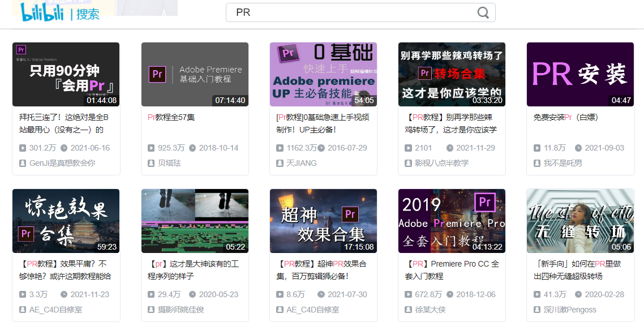
Task: Open the 0基础快速上手 video thumbnail
Action: pyautogui.click(x=323, y=74)
